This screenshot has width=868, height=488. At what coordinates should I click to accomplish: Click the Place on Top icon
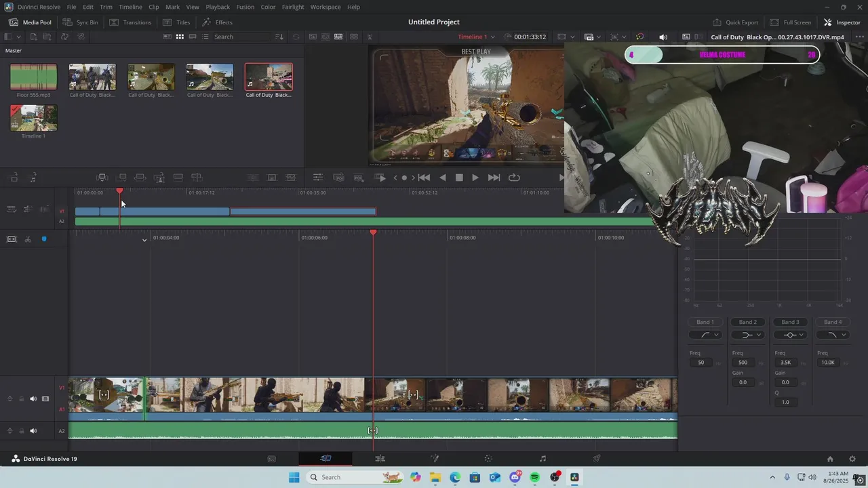178,178
